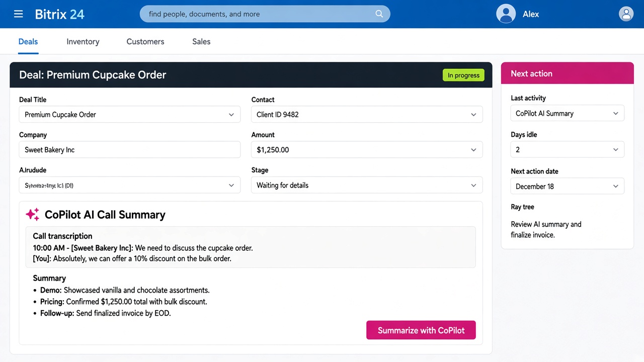Click the user name Alex
Viewport: 644px width, 362px height.
pyautogui.click(x=531, y=14)
